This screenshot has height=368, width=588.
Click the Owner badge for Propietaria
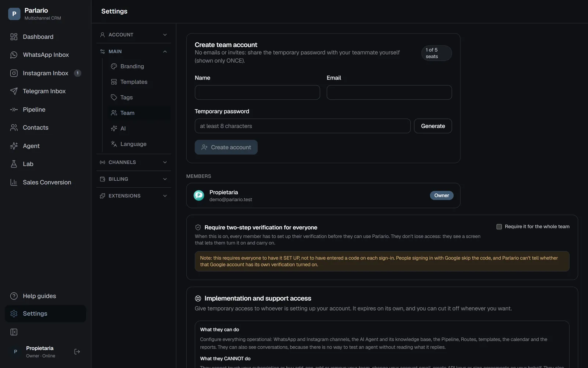(x=442, y=195)
